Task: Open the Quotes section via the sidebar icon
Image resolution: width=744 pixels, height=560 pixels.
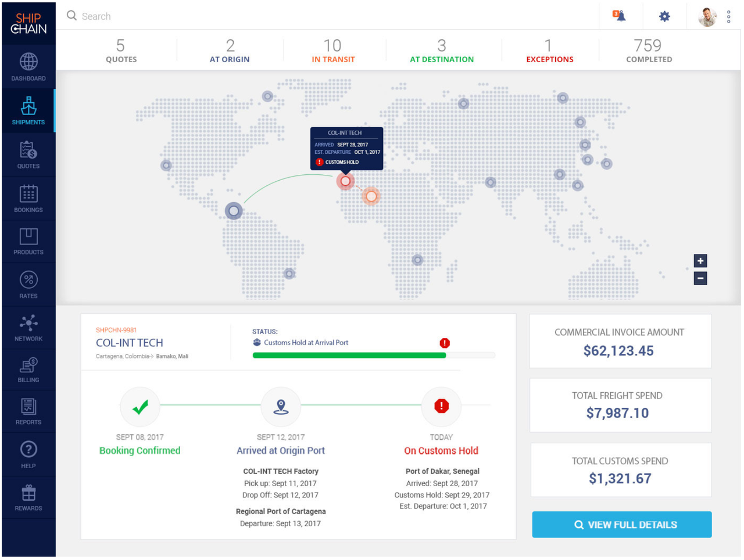Action: pos(28,153)
